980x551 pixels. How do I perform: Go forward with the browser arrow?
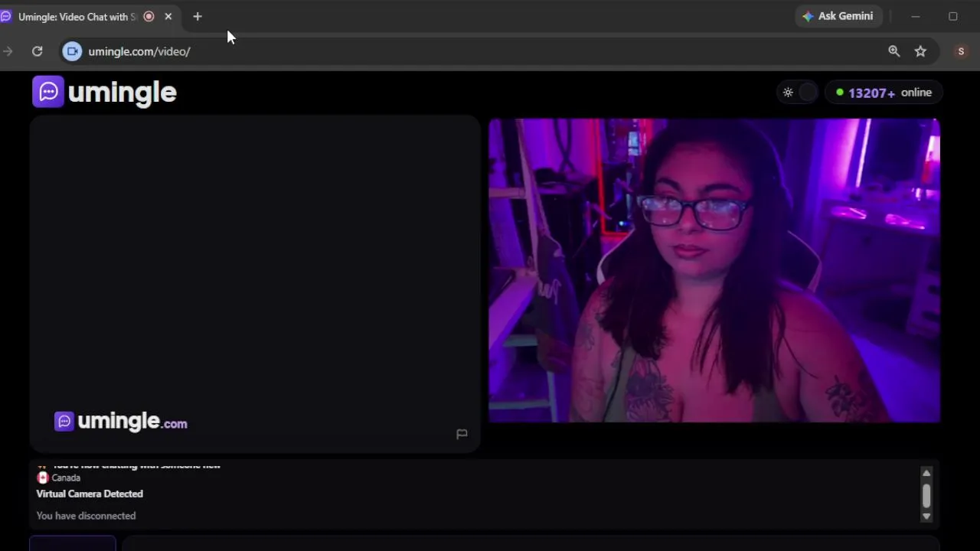coord(8,51)
